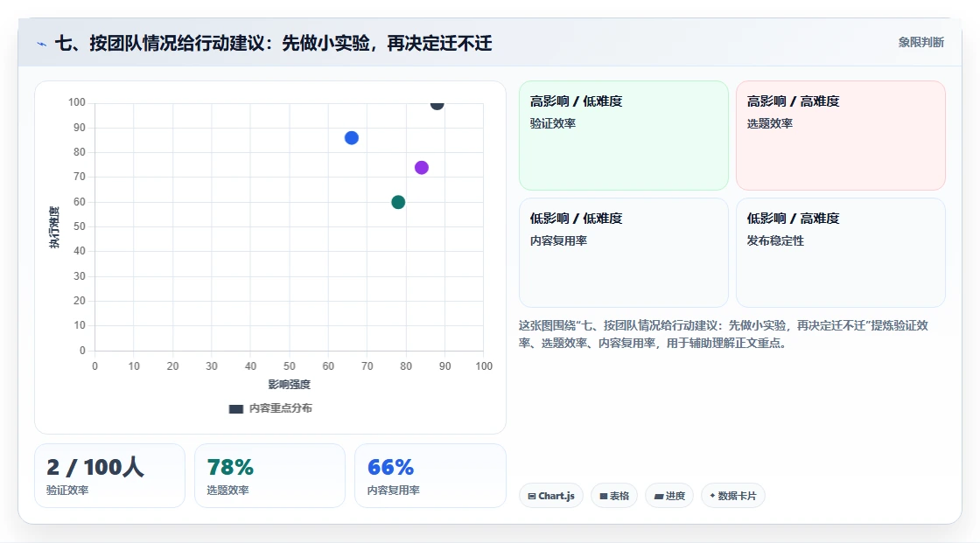The width and height of the screenshot is (980, 543).
Task: Open the 低影响 / 低难度 quadrant card
Action: pyautogui.click(x=624, y=253)
